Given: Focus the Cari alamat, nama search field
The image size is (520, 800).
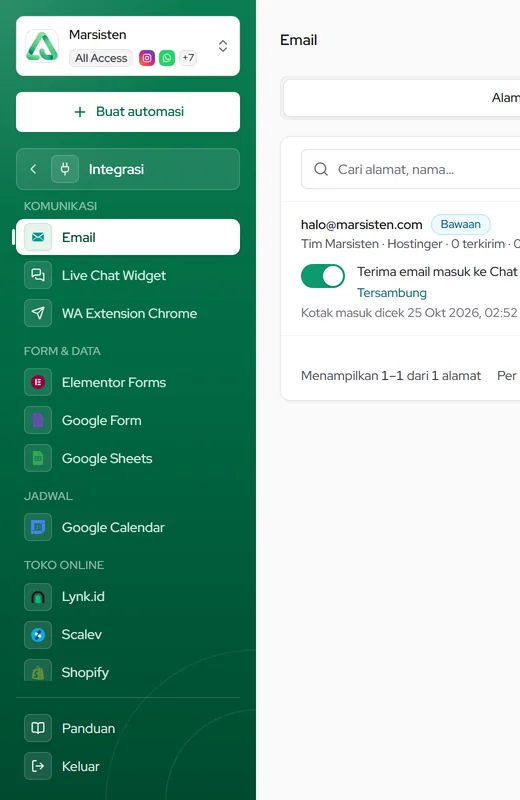Looking at the screenshot, I should coord(411,169).
